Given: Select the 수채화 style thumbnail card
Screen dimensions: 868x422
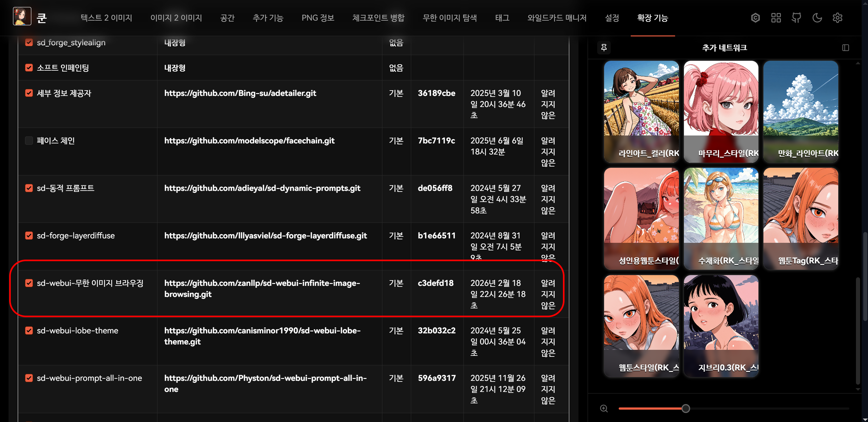Looking at the screenshot, I should pos(721,218).
